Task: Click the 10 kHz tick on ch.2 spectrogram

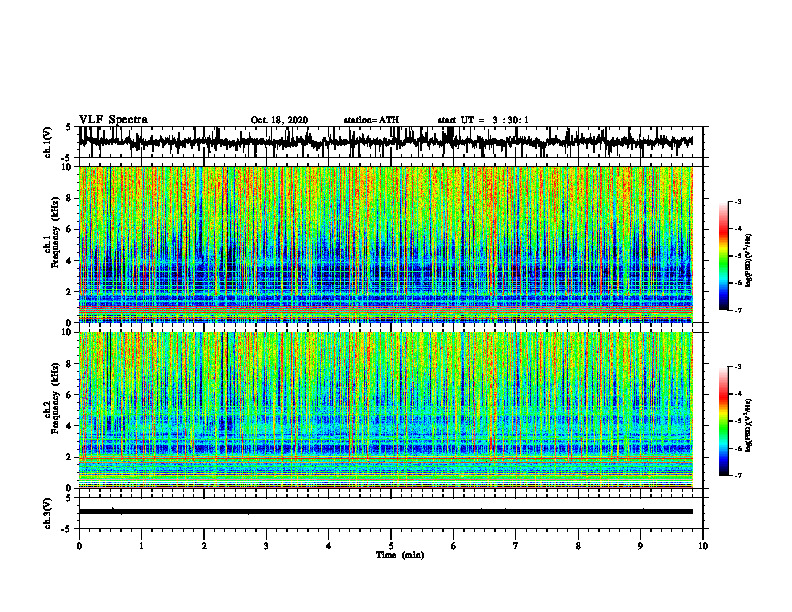Action: (67, 332)
